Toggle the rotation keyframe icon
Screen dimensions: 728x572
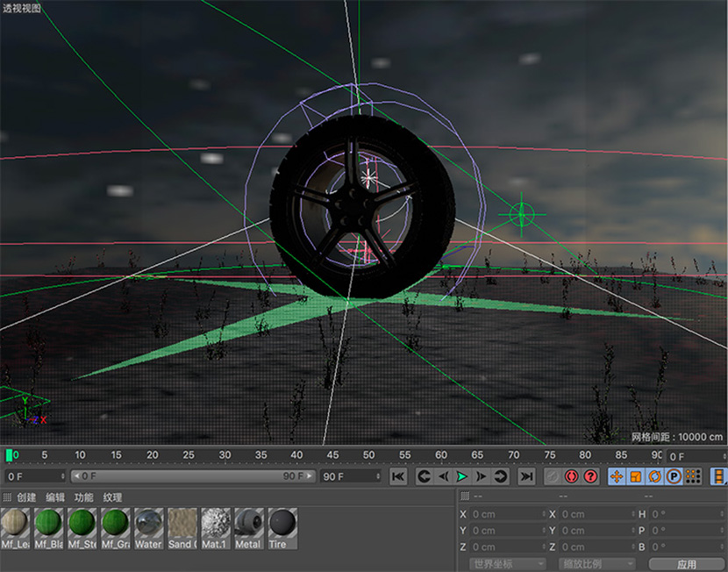click(x=654, y=476)
